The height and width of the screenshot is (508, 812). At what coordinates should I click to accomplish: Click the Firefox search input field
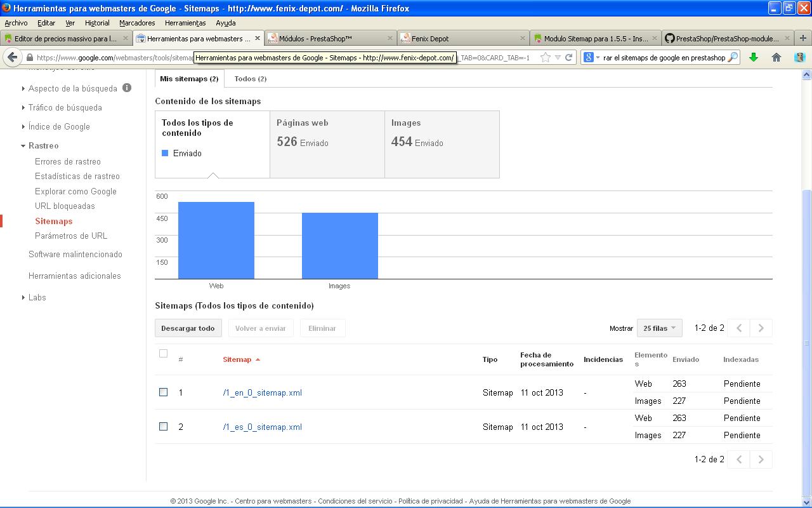664,58
